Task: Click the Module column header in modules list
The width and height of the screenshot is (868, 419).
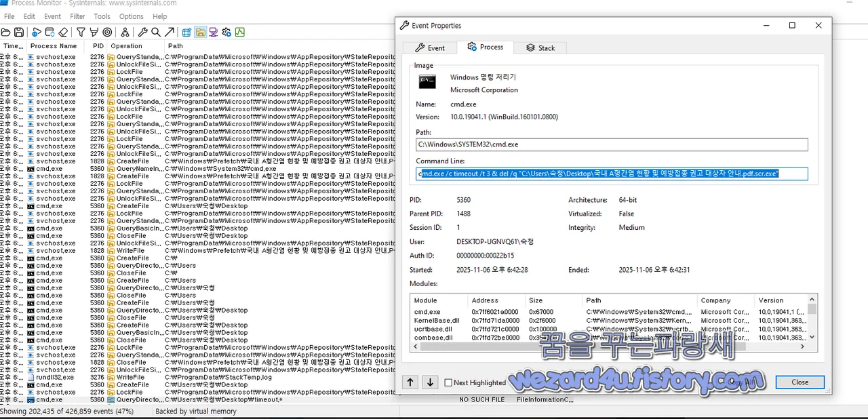Action: tap(439, 300)
